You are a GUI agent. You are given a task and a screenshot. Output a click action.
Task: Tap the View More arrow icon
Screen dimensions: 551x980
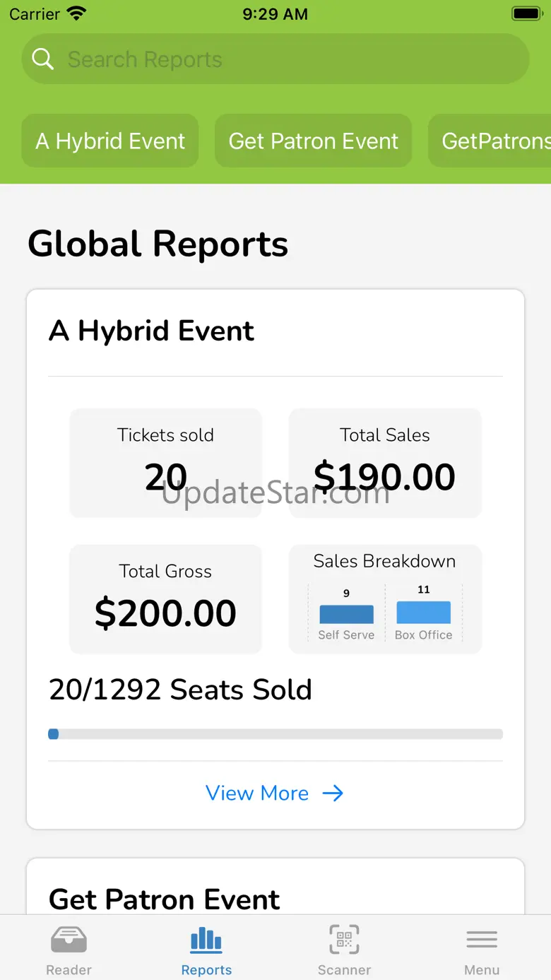pyautogui.click(x=333, y=793)
